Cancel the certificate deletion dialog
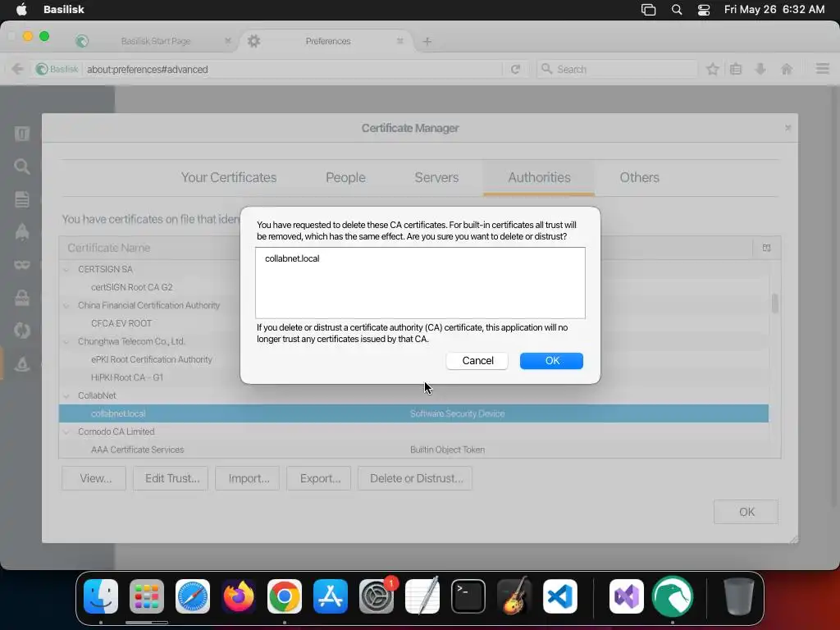 tap(477, 361)
